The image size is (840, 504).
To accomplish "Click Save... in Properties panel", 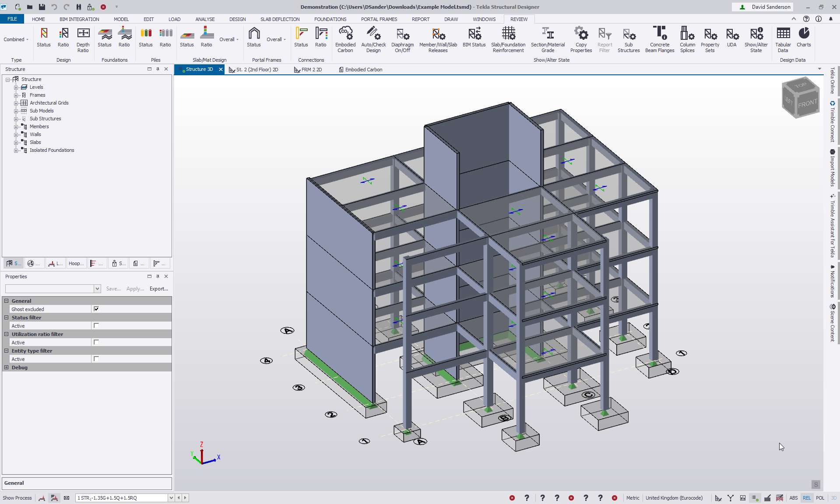I will pyautogui.click(x=113, y=289).
